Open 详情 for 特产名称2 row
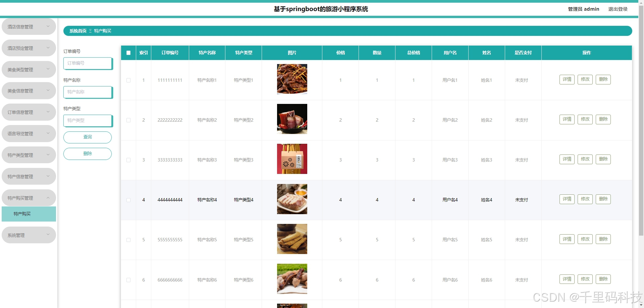This screenshot has height=308, width=644. click(567, 119)
